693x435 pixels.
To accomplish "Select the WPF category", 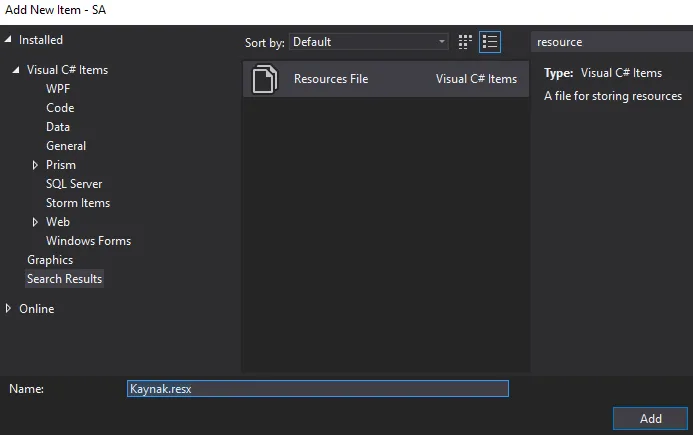I will pos(58,89).
